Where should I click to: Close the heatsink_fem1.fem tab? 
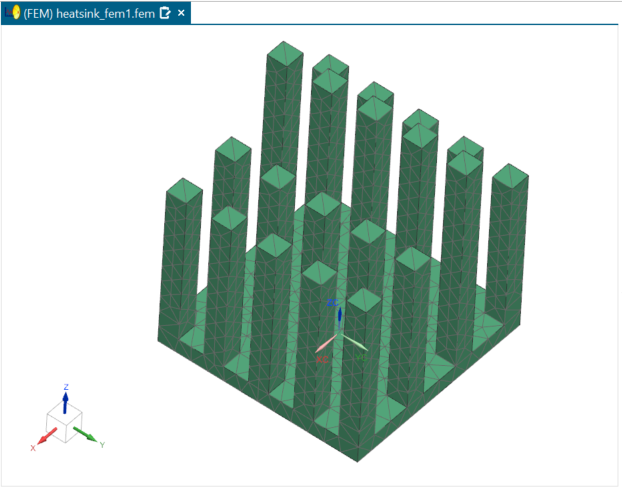pos(182,12)
